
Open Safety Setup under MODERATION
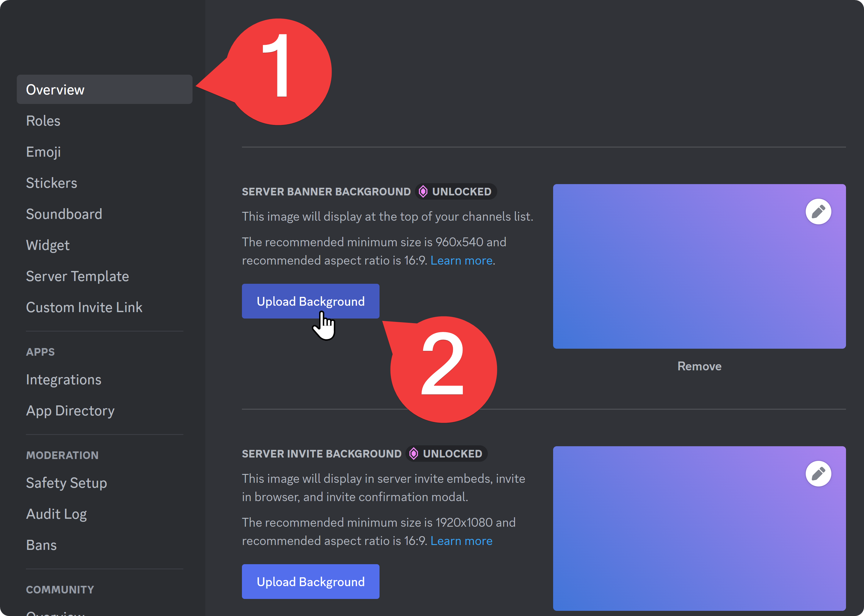click(x=66, y=482)
